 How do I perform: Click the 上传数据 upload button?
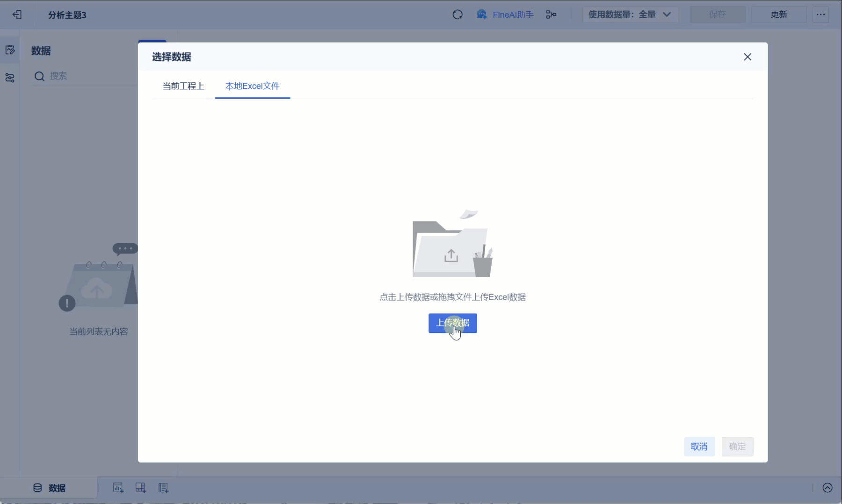pyautogui.click(x=452, y=323)
